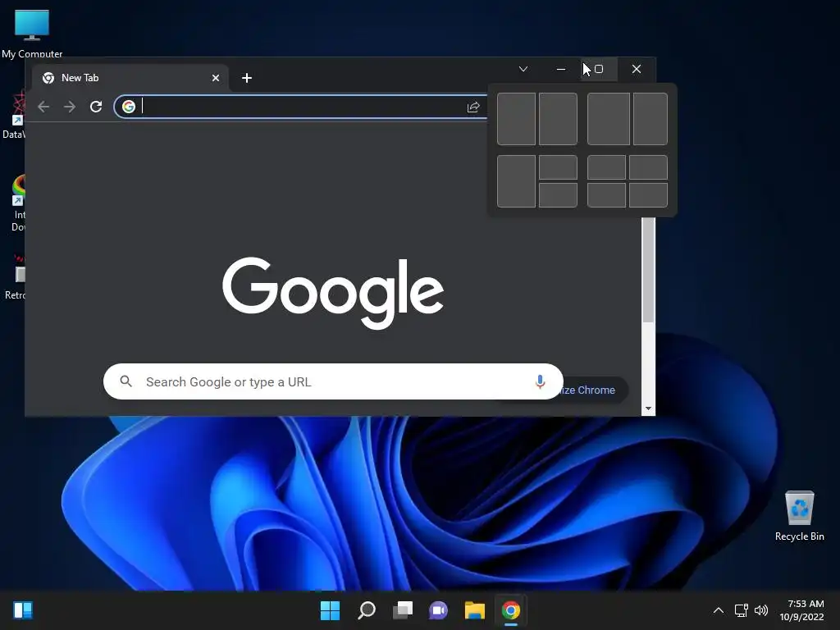Screen dimensions: 840x630
Task: Click the Chrome forward arrow
Action: pyautogui.click(x=70, y=107)
